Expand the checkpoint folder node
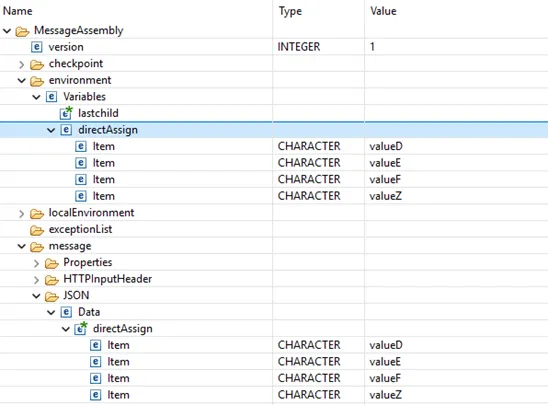 [x=22, y=64]
